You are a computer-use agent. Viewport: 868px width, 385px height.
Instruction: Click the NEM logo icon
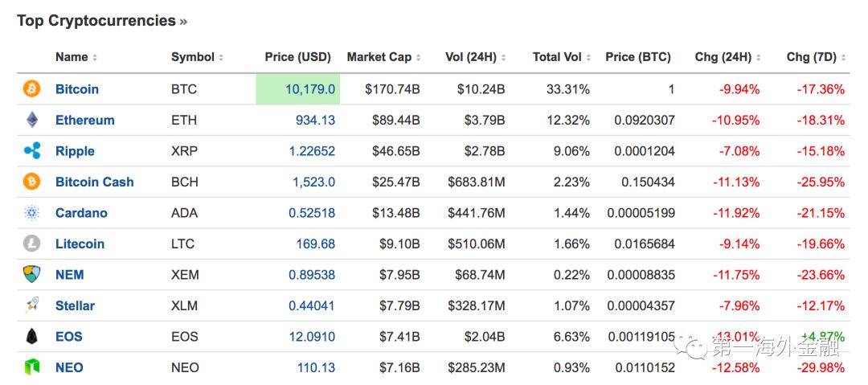click(x=31, y=274)
